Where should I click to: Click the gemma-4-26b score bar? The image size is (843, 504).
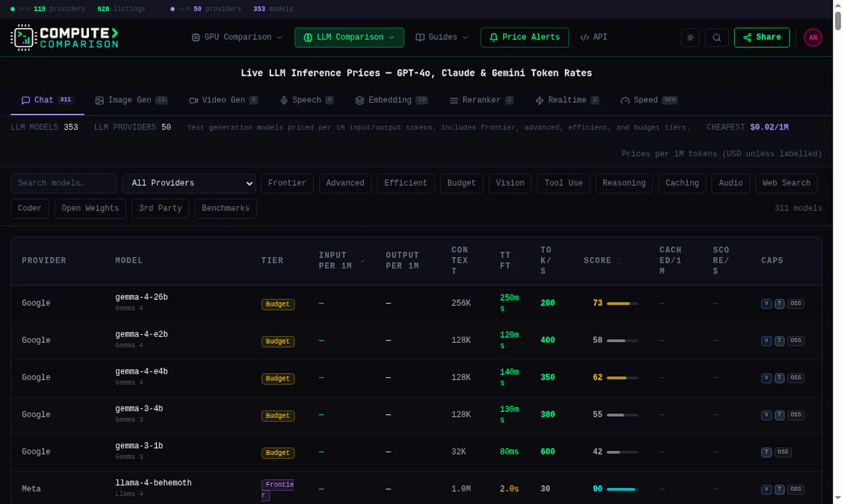point(622,304)
